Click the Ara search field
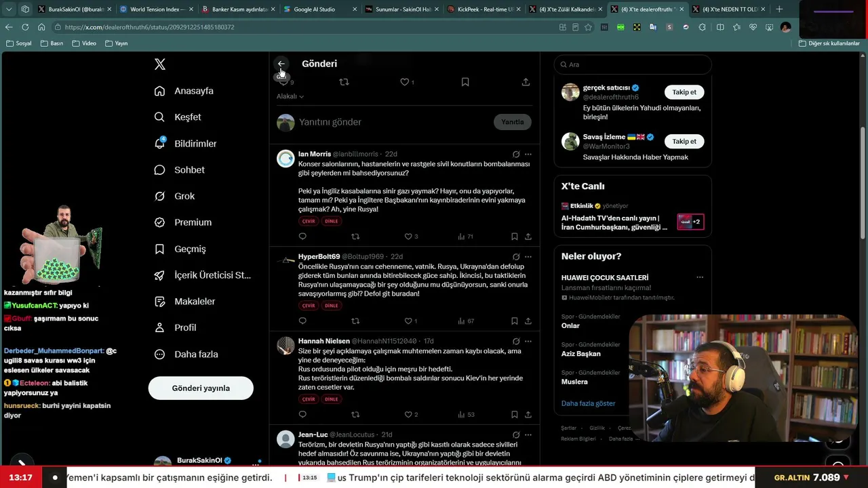868x488 pixels. (x=633, y=64)
